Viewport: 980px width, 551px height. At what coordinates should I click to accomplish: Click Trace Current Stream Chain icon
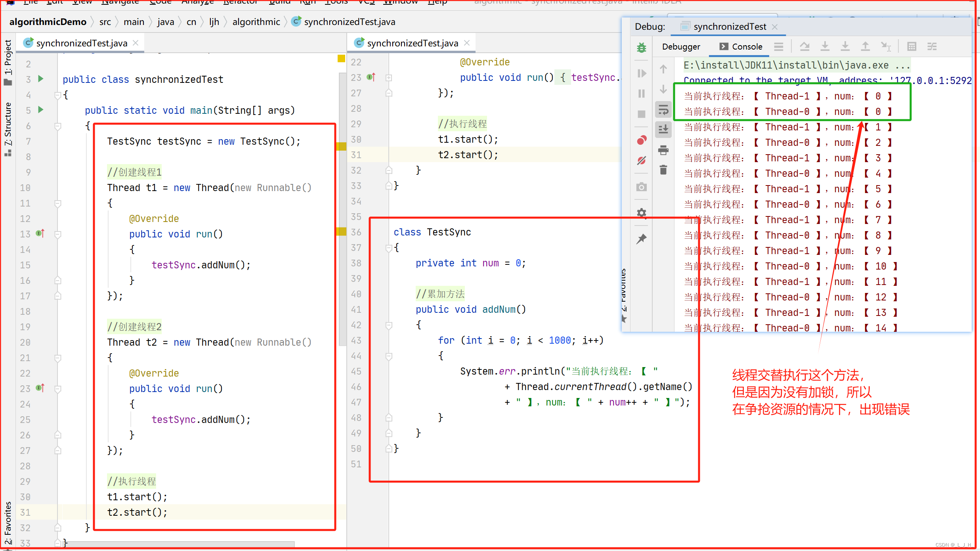click(932, 47)
